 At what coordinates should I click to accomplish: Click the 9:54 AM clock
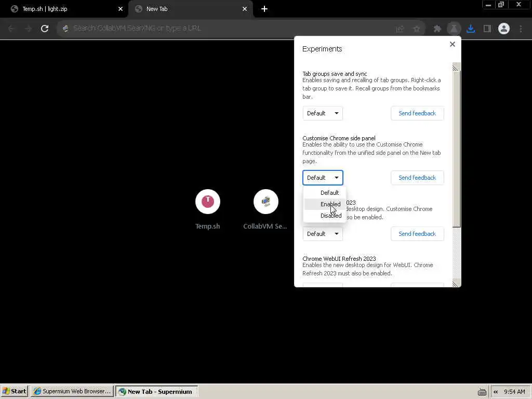[x=514, y=392]
